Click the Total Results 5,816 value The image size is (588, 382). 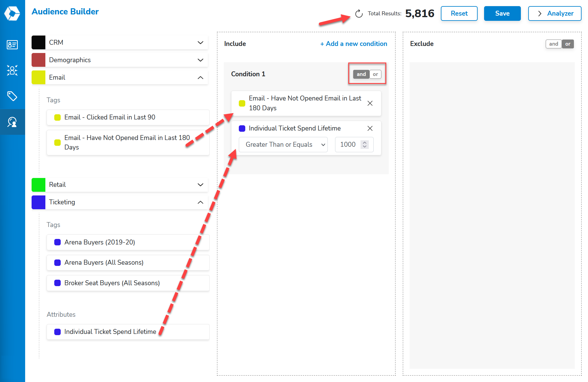[420, 13]
